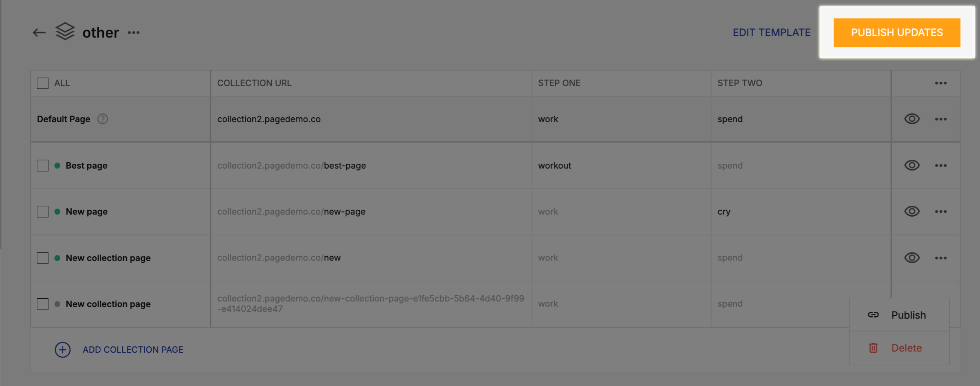Preview the Default Page using the eye icon

click(x=911, y=119)
